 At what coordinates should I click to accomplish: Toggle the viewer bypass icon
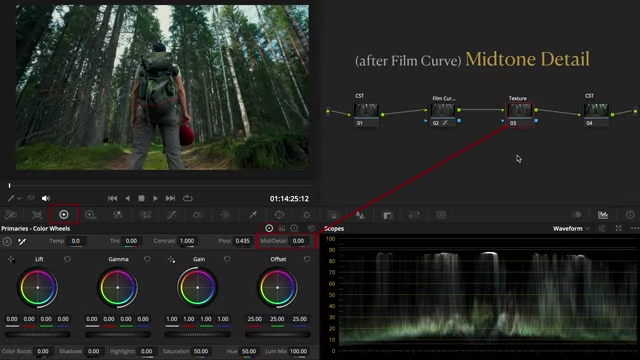pos(31,198)
